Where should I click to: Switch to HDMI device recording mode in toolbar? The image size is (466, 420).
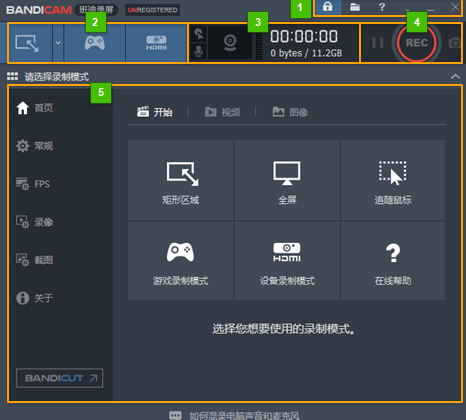point(156,43)
